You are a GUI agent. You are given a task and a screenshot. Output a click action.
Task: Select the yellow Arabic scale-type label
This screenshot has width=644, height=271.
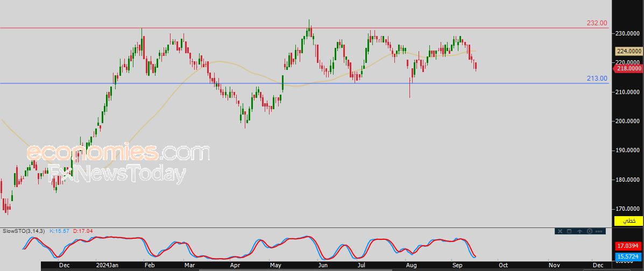click(628, 220)
